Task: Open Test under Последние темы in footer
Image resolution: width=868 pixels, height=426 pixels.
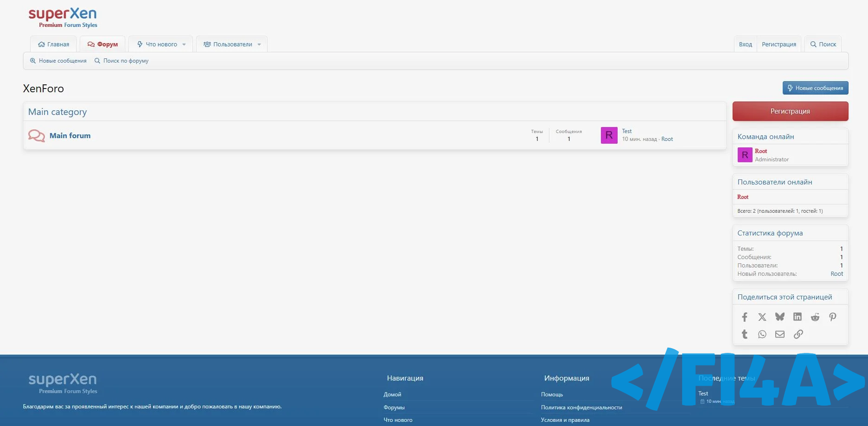Action: pyautogui.click(x=703, y=394)
